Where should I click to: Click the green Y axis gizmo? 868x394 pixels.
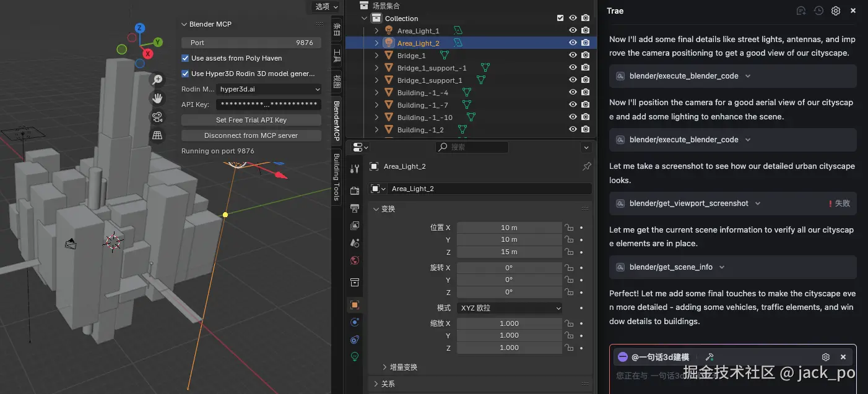[158, 42]
